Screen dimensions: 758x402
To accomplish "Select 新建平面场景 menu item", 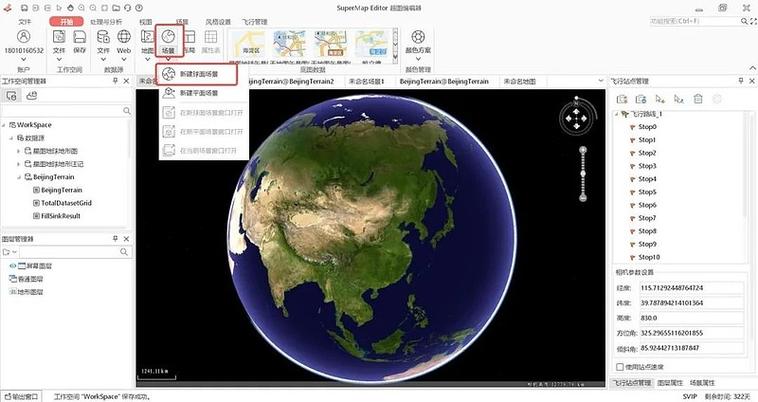I will (x=199, y=93).
